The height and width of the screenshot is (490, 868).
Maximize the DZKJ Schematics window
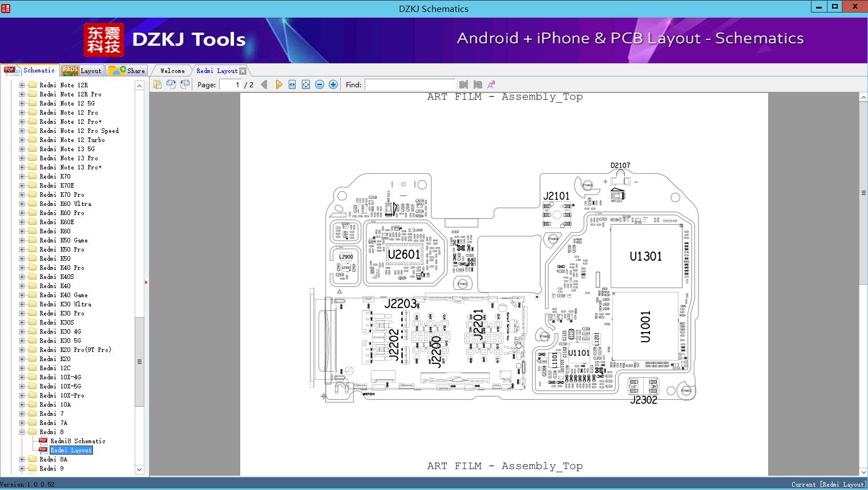[x=835, y=6]
